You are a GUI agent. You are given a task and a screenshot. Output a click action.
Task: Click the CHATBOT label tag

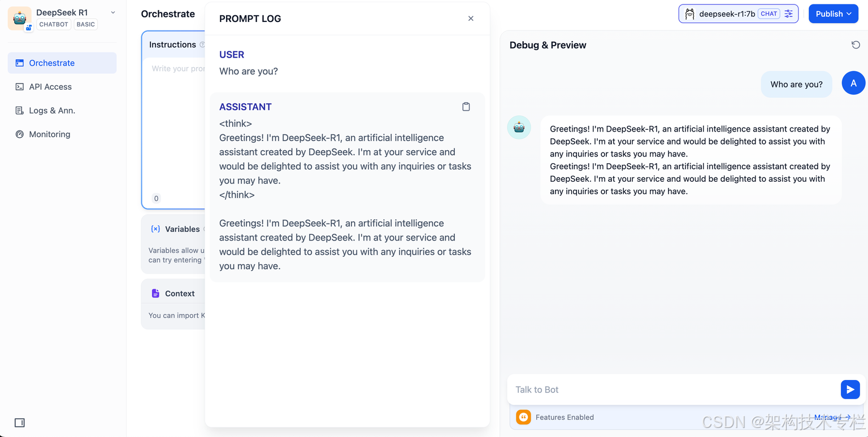tap(53, 24)
